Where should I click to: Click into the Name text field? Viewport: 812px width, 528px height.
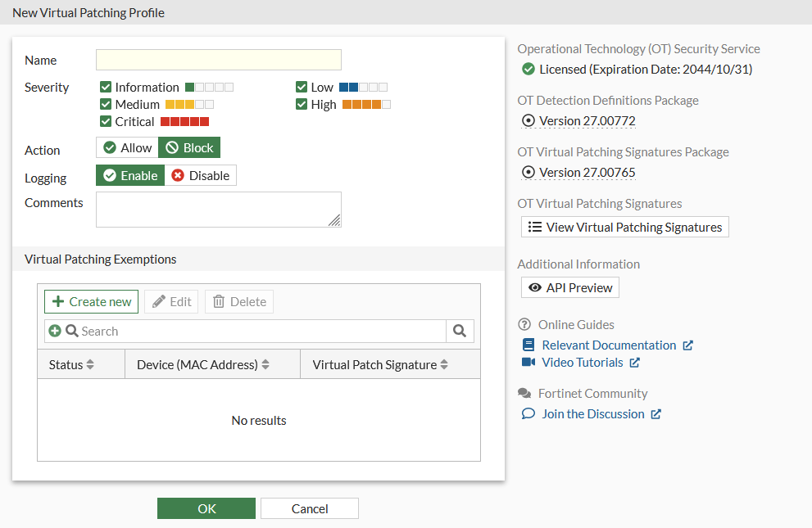(218, 60)
